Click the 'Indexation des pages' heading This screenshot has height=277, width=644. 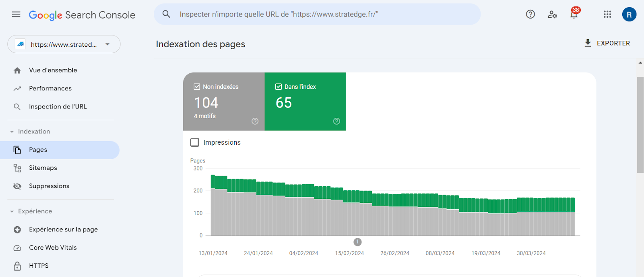200,44
